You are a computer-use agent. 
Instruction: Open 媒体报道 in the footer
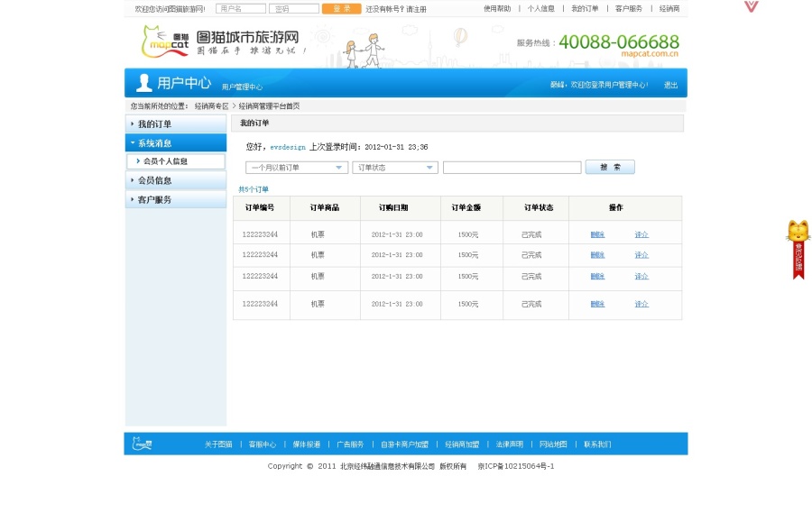pyautogui.click(x=307, y=444)
